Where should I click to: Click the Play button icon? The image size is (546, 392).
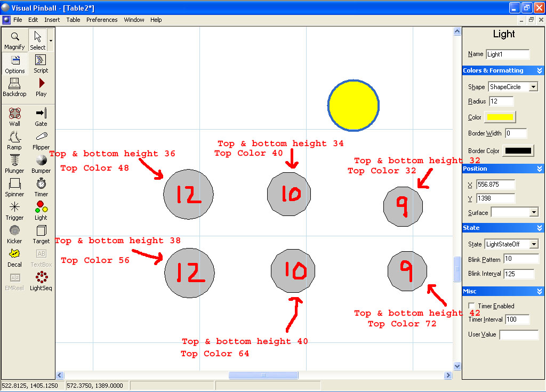click(41, 87)
